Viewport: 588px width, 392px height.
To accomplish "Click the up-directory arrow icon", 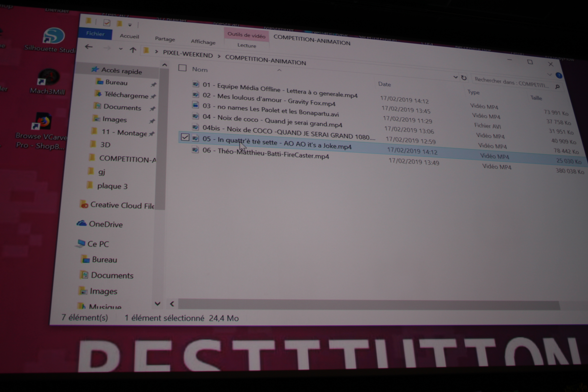I will [133, 50].
